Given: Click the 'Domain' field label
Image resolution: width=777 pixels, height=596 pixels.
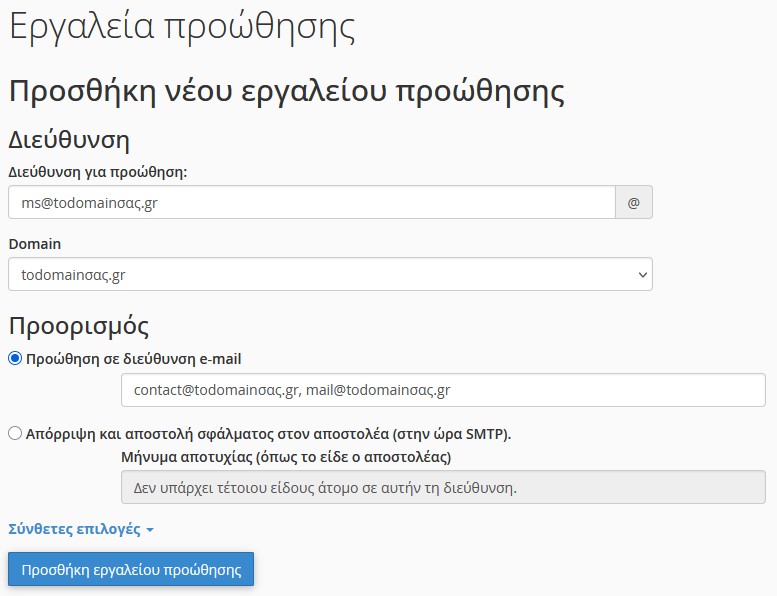Looking at the screenshot, I should click(34, 244).
